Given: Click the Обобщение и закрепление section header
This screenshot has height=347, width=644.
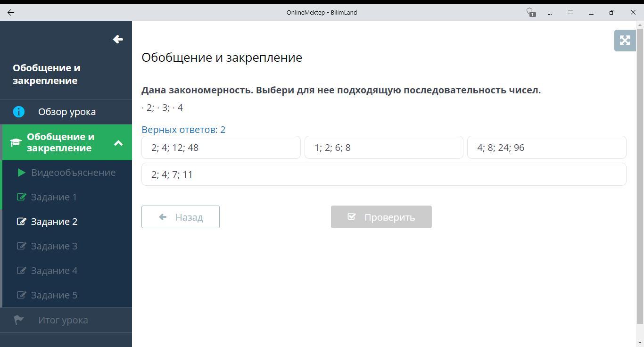Looking at the screenshot, I should coord(67,142).
